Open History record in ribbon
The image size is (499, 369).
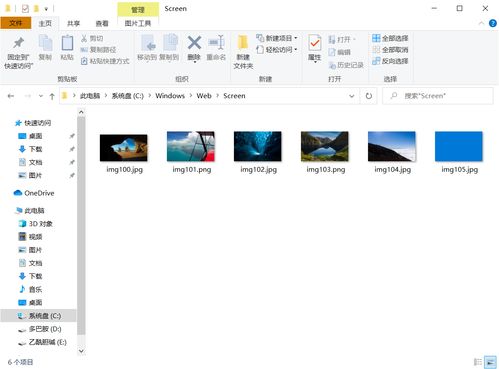346,65
